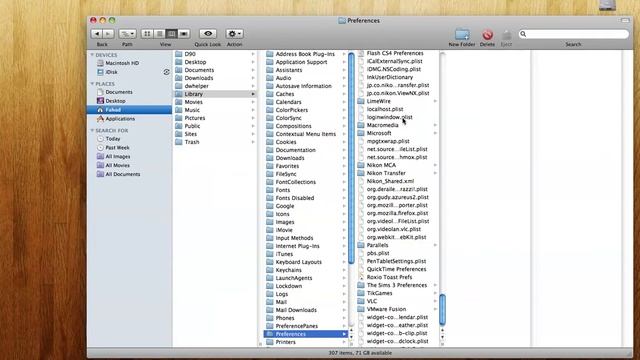
Task: Switch to icon view
Action: point(147,34)
